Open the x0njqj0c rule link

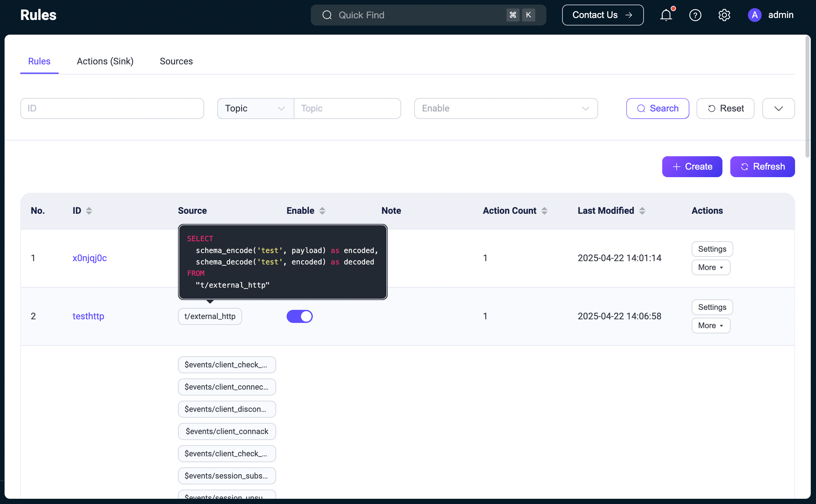89,258
